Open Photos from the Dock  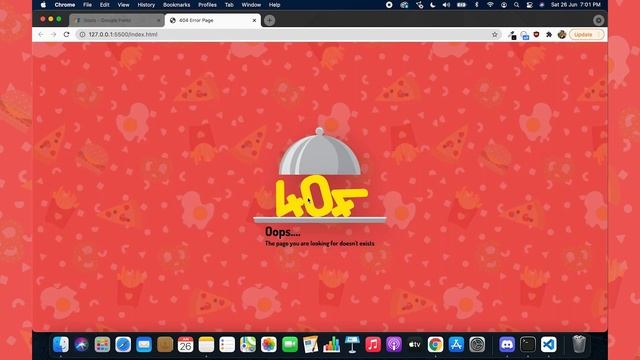[x=269, y=344]
